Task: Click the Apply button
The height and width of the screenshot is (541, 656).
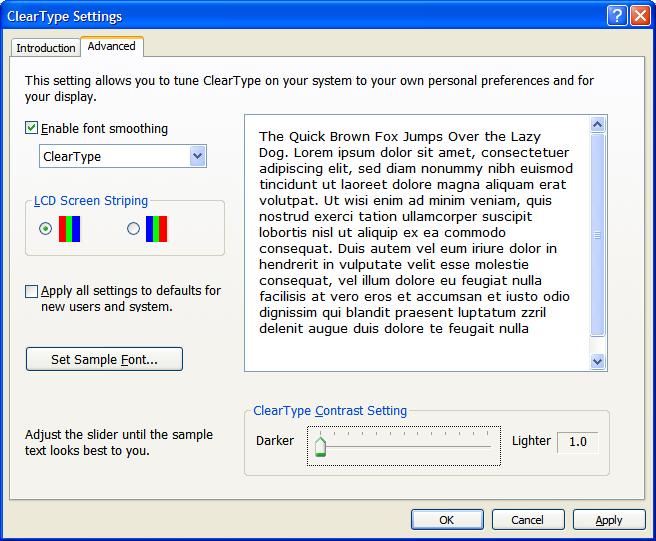Action: 609,520
